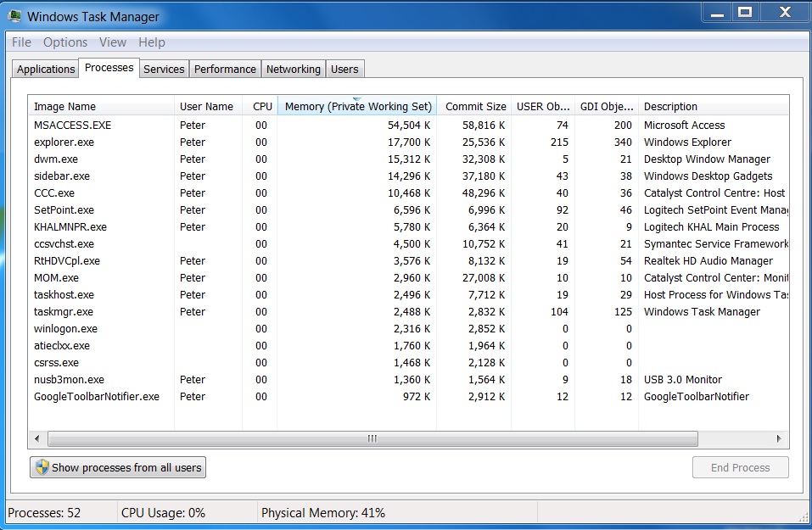Click the horizontal scrollbar left arrow

point(37,438)
